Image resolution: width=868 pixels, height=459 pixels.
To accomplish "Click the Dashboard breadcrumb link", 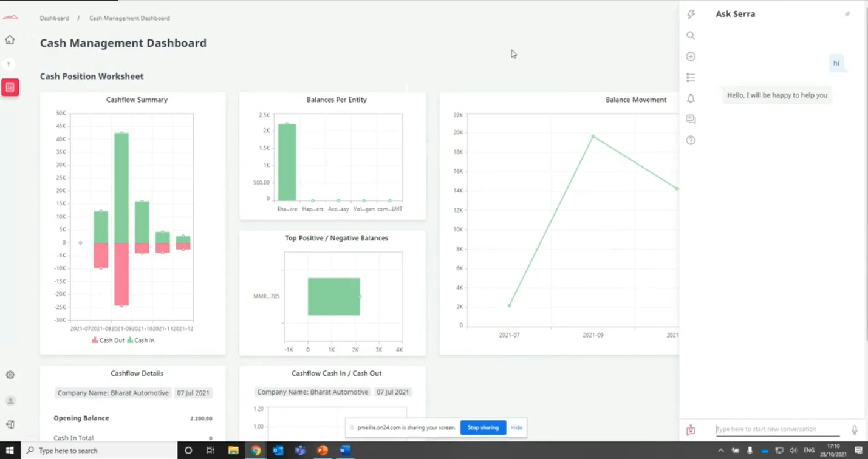I will [54, 18].
